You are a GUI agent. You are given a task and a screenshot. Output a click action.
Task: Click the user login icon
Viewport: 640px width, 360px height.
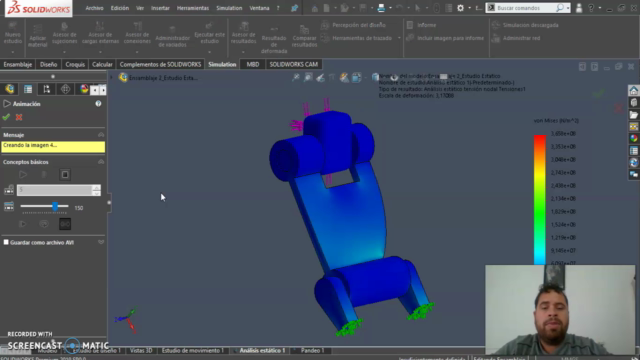pos(579,8)
